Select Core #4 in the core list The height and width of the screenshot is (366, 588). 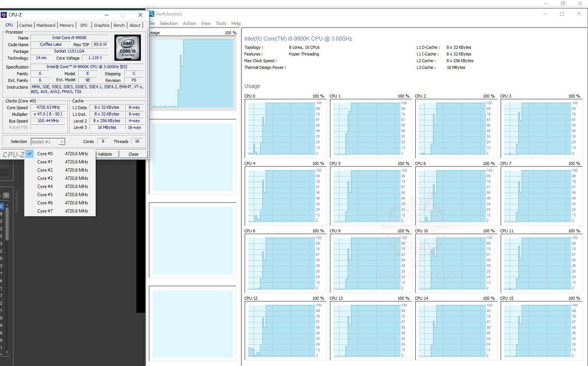click(x=60, y=187)
